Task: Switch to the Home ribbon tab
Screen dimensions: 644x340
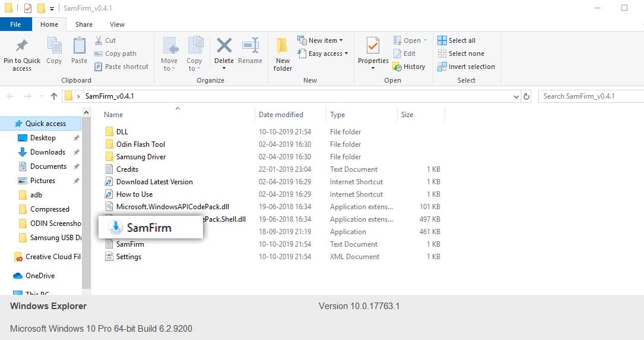Action: coord(49,24)
